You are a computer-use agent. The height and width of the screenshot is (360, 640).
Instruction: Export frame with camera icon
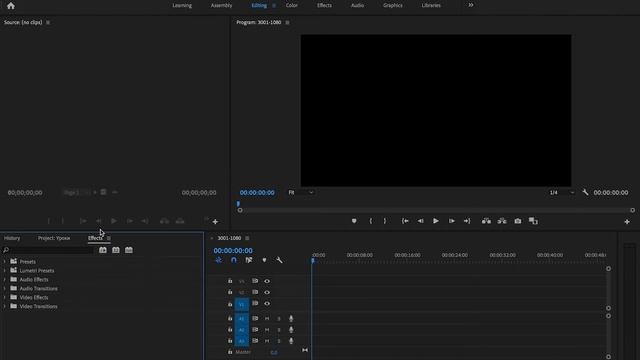click(518, 221)
